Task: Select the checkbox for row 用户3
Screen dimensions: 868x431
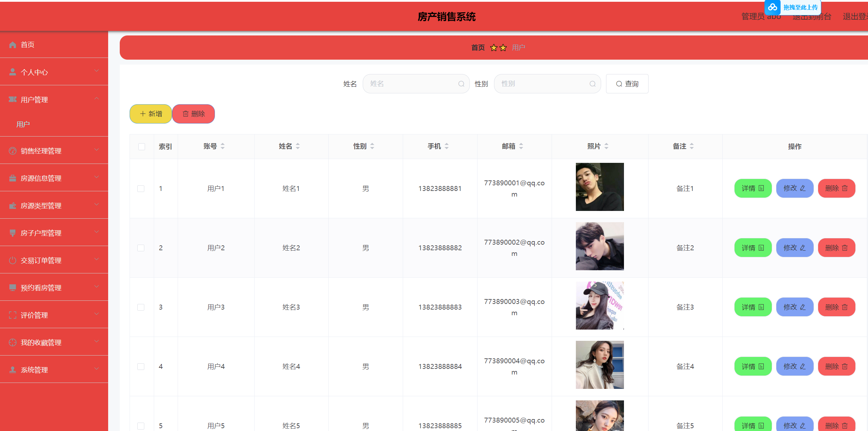Action: click(x=141, y=307)
